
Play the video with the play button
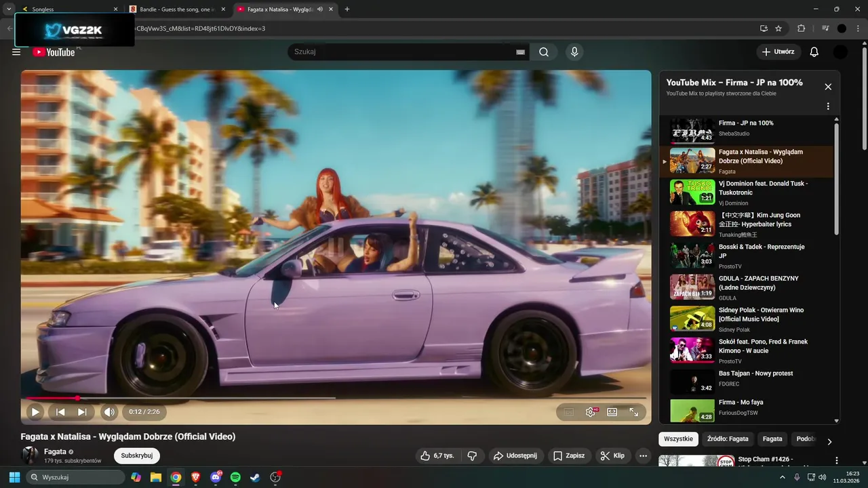(x=35, y=411)
